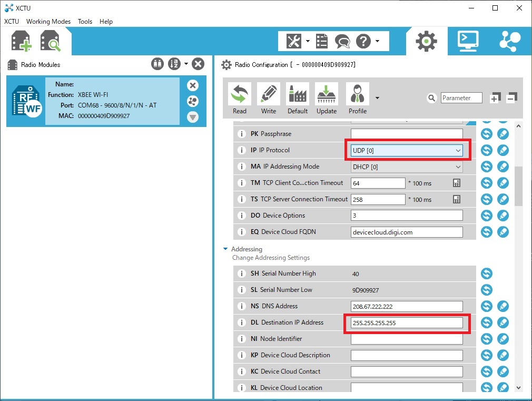
Task: Click the Parameter search field
Action: [x=461, y=97]
